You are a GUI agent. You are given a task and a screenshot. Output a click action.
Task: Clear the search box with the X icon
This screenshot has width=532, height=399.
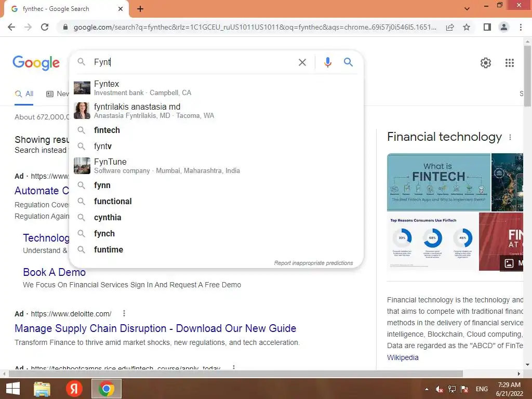click(x=302, y=62)
